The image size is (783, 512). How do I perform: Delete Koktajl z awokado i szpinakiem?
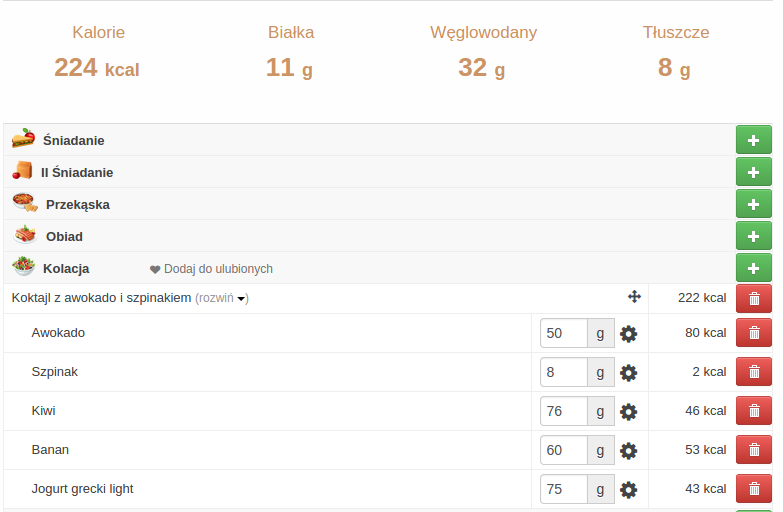coord(754,298)
